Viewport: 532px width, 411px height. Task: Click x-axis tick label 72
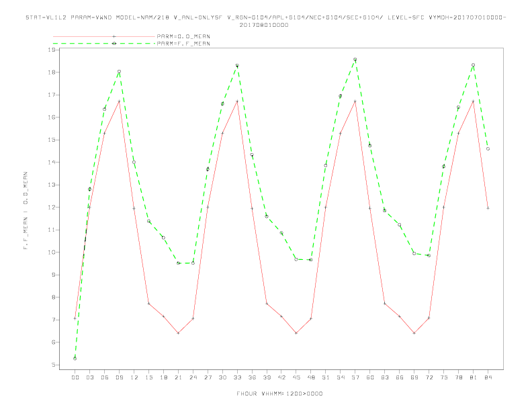coord(429,377)
